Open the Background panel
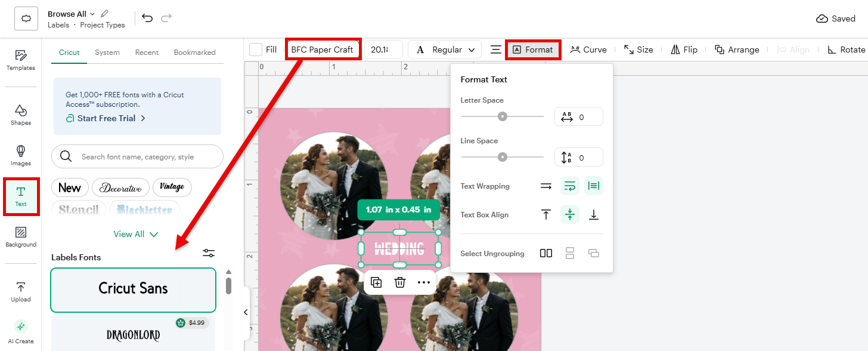The width and height of the screenshot is (868, 351). (x=21, y=237)
